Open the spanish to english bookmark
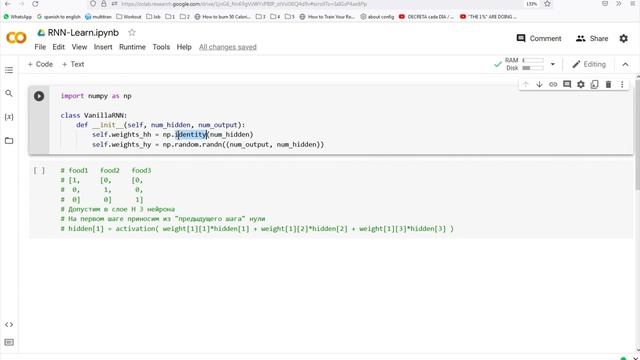Screen dimensions: 640x360 click(x=58, y=17)
